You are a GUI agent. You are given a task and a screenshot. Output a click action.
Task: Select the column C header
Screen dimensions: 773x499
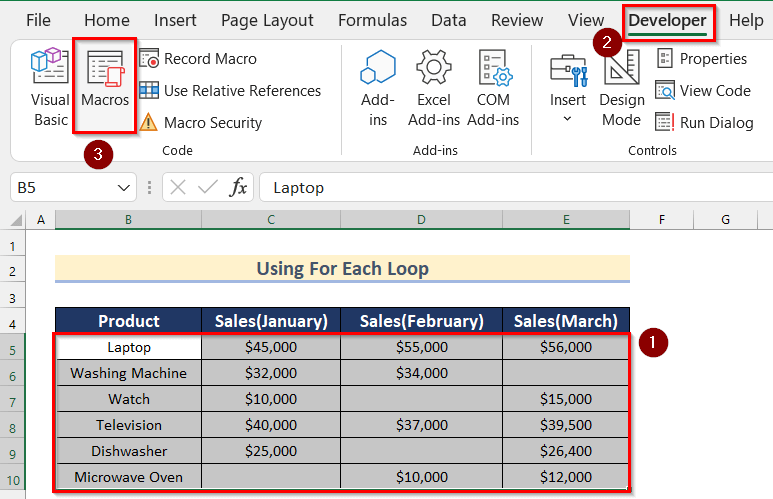tap(271, 220)
